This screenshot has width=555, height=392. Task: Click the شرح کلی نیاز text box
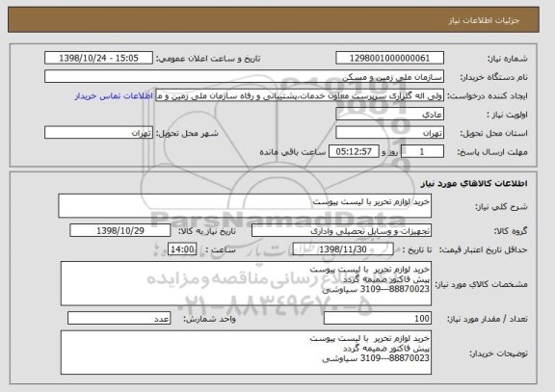(245, 206)
